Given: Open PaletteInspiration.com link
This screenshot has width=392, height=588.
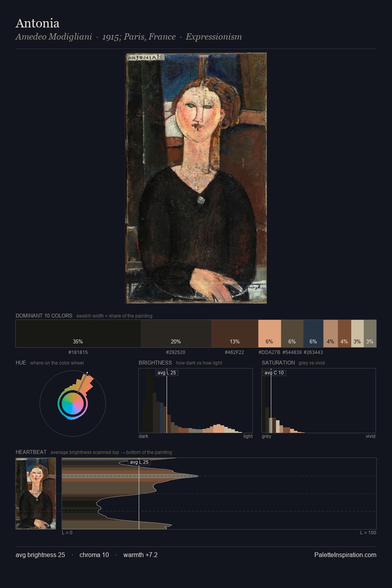Looking at the screenshot, I should point(345,555).
